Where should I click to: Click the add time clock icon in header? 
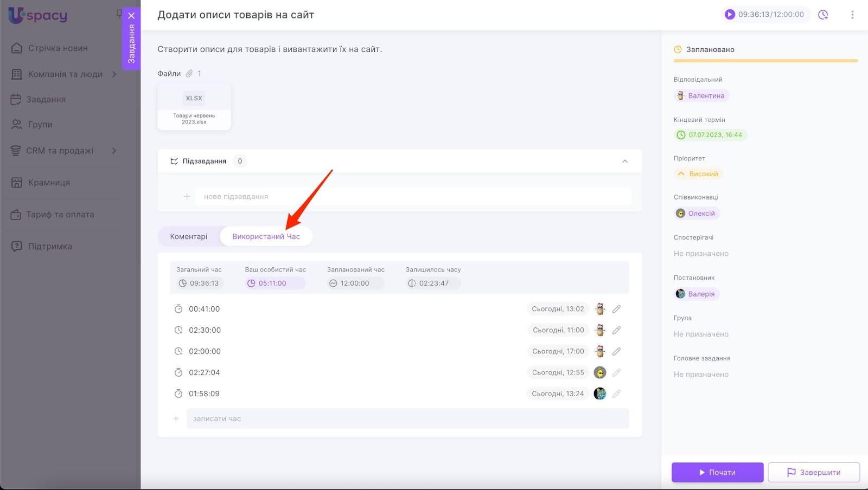click(x=823, y=15)
